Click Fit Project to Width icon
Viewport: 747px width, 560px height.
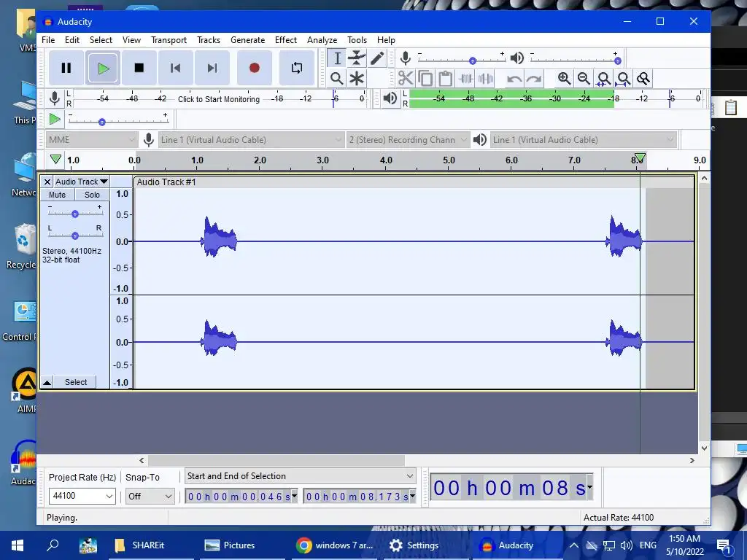pos(623,78)
